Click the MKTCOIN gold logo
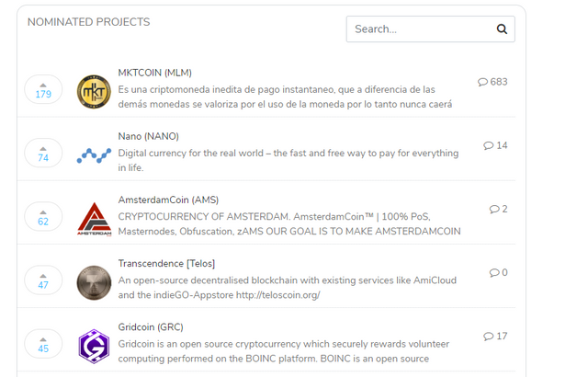This screenshot has height=377, width=588. click(x=94, y=90)
